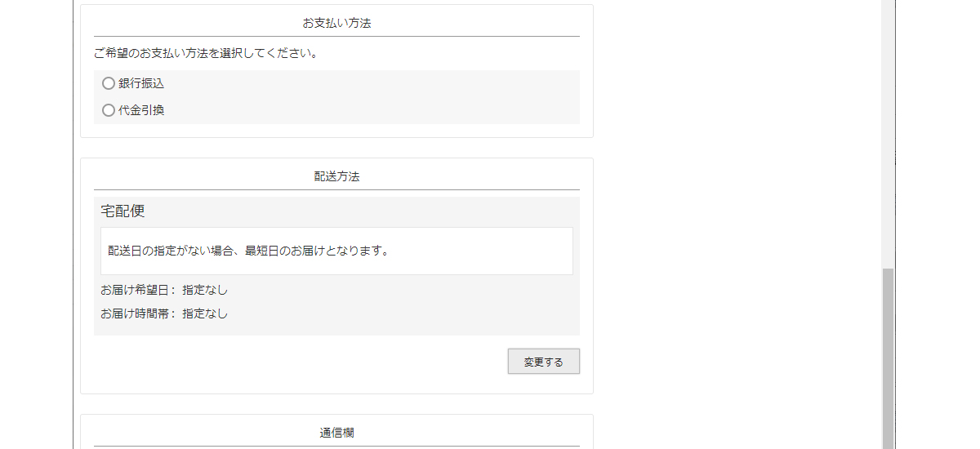Click the お届け希望日 label

pyautogui.click(x=137, y=290)
